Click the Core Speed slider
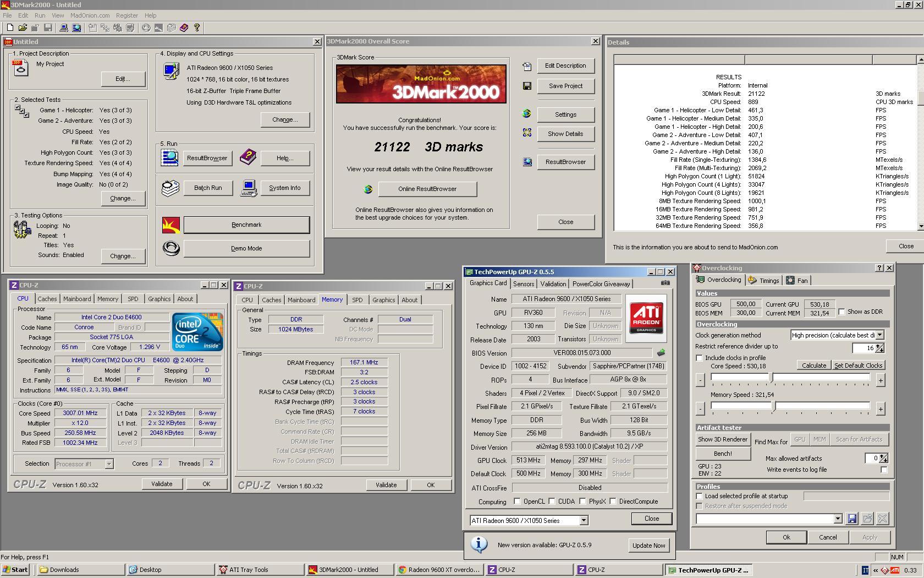The width and height of the screenshot is (924, 578). pos(790,378)
